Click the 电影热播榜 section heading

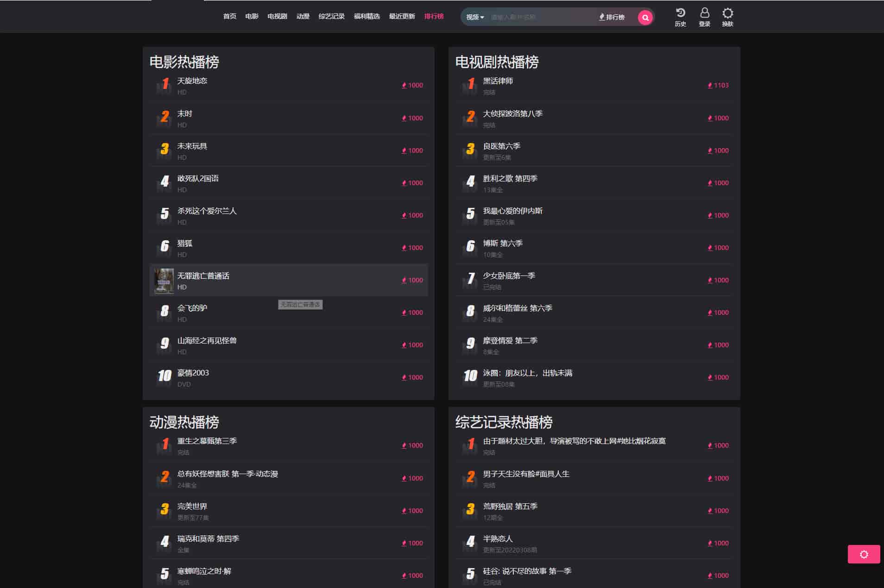(184, 62)
